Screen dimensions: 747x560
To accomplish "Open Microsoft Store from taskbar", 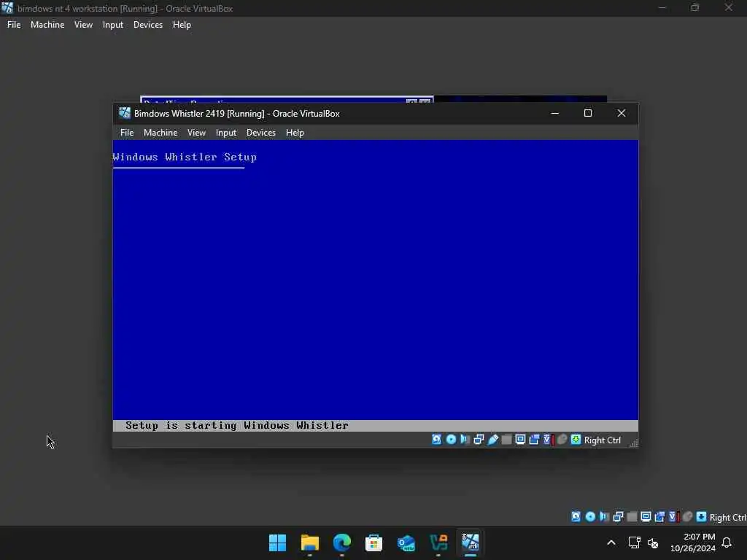I will pos(374,542).
